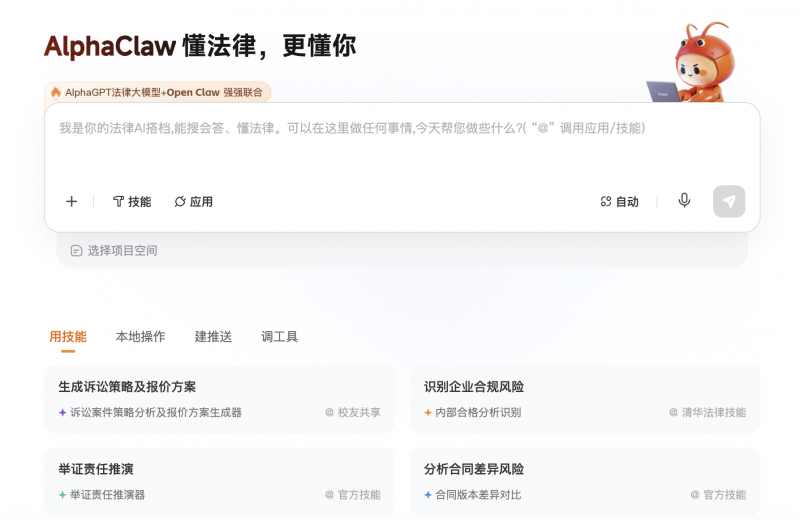800x520 pixels.
Task: Open 分析合同差异风险 card
Action: pos(585,481)
